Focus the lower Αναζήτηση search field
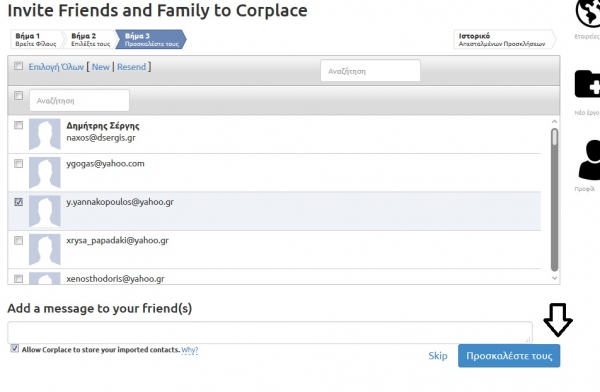600x392 pixels. 79,100
